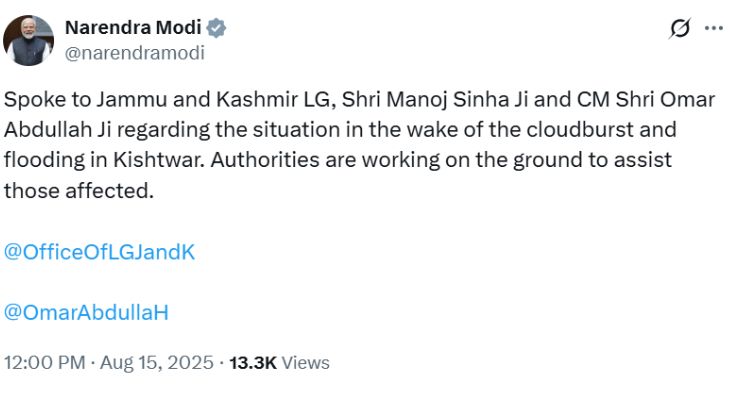
Task: Open the @OmarAbdullaH mention
Action: [x=86, y=312]
